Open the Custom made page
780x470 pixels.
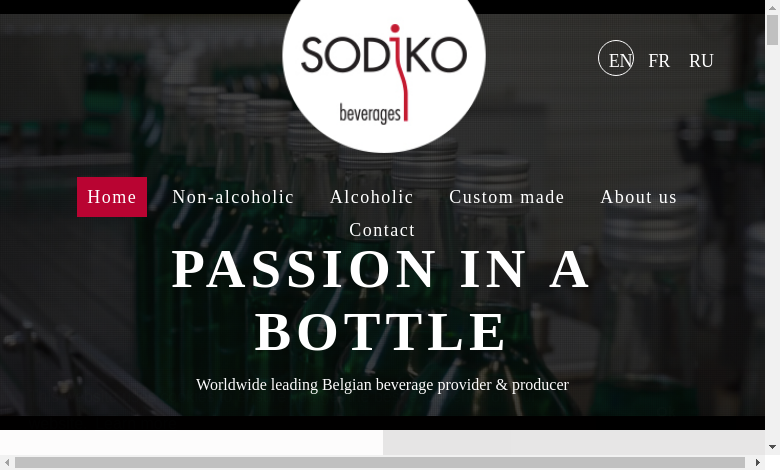pos(507,197)
